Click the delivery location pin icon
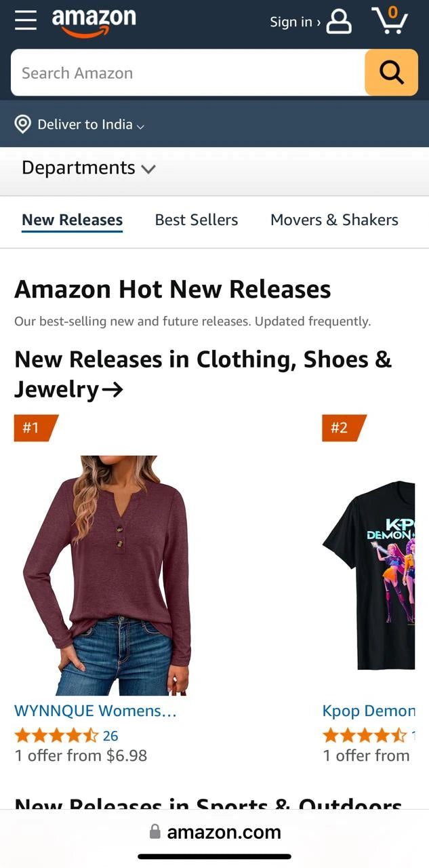Image resolution: width=429 pixels, height=868 pixels. 23,124
